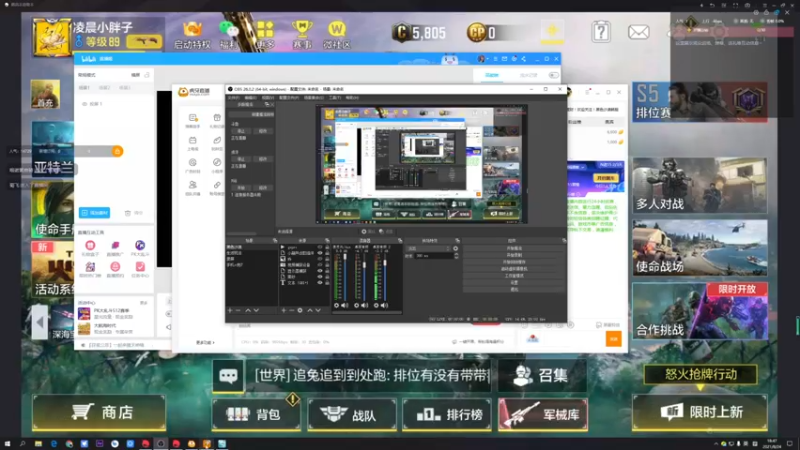Adjust first mixer channel volume fader
This screenshot has height=450, width=800.
(x=345, y=258)
